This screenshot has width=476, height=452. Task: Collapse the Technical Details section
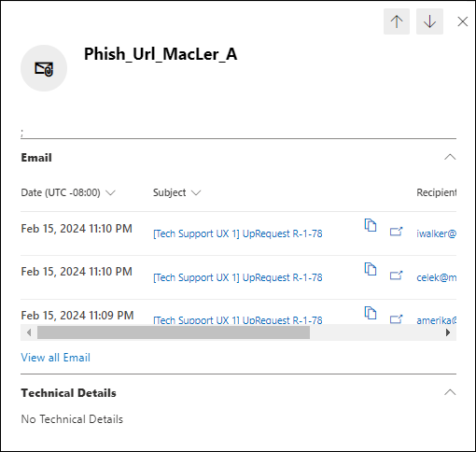[450, 392]
